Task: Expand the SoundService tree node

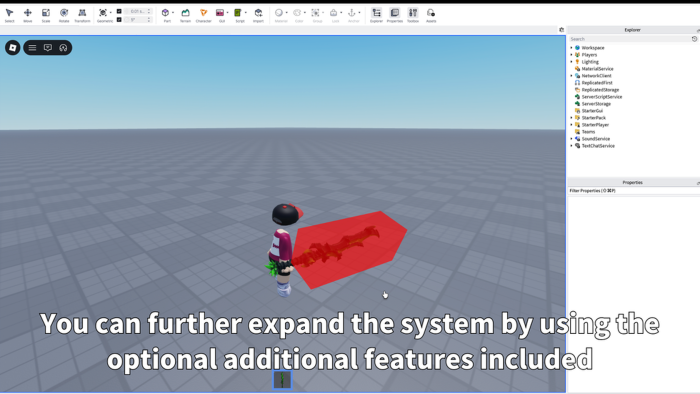Action: [x=571, y=139]
